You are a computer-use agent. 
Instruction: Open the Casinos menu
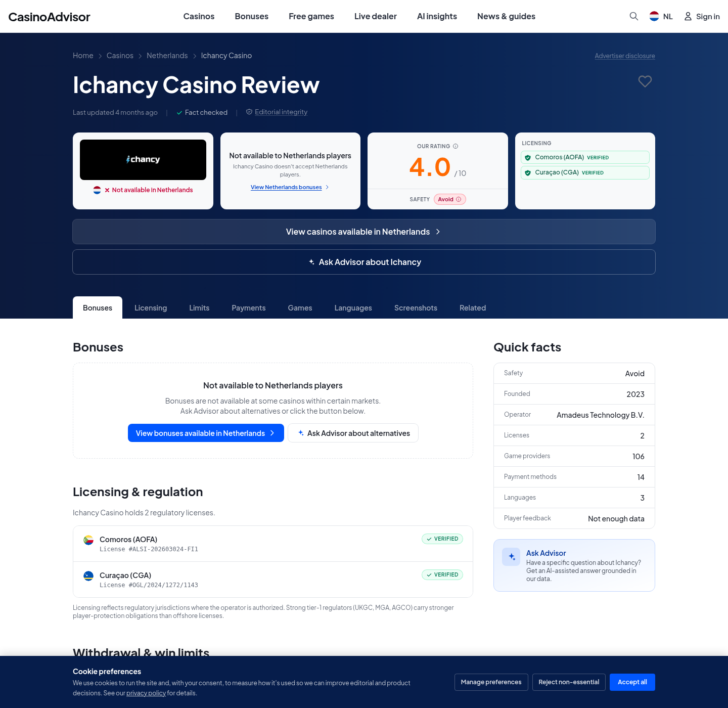199,16
